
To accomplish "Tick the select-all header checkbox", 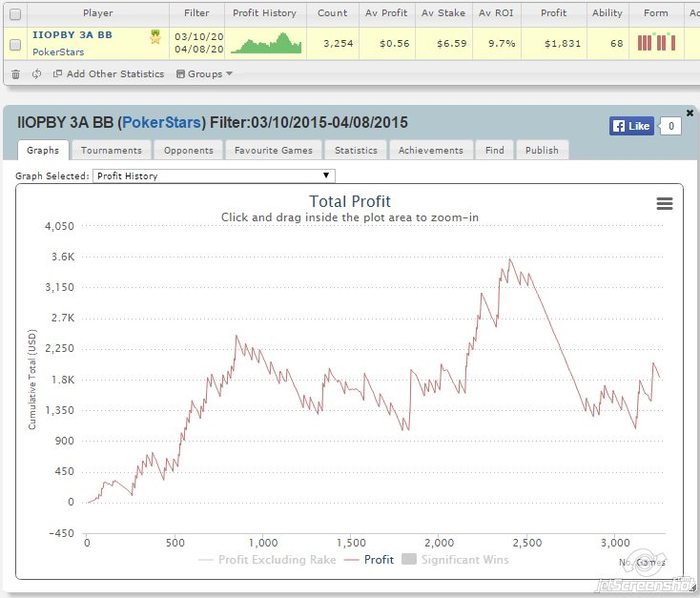I will click(x=15, y=14).
